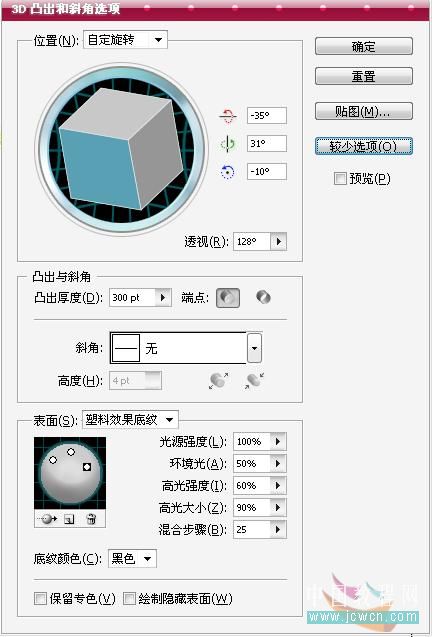Click the X rotation field showing -35°
Viewport: 432px width, 637px height.
coord(267,115)
